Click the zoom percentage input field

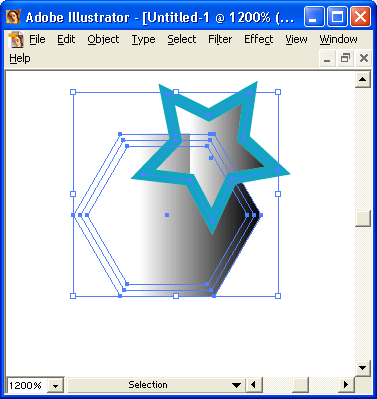[27, 386]
